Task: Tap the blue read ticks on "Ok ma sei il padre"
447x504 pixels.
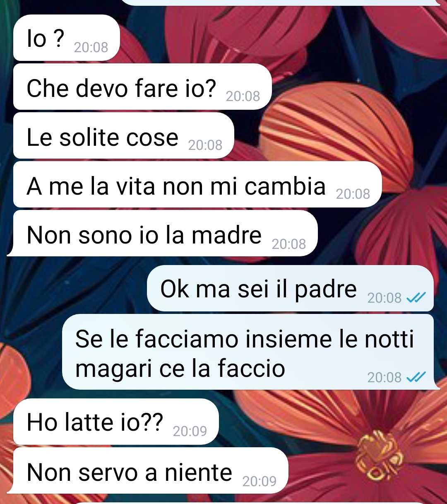Action: tap(416, 297)
